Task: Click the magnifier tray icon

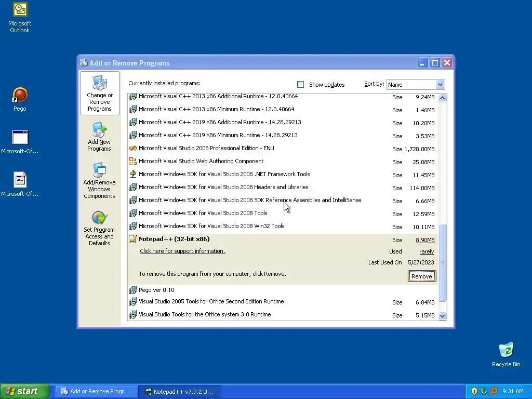Action: [494, 391]
